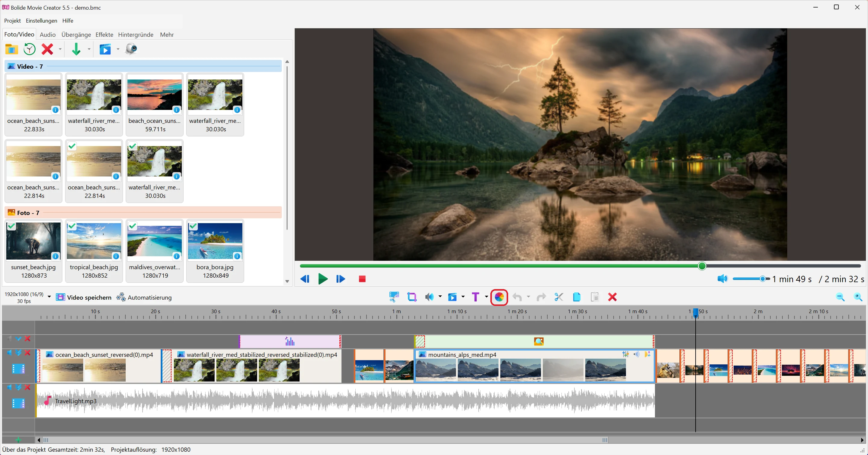
Task: Click the green playback progress slider handle
Action: (x=702, y=266)
